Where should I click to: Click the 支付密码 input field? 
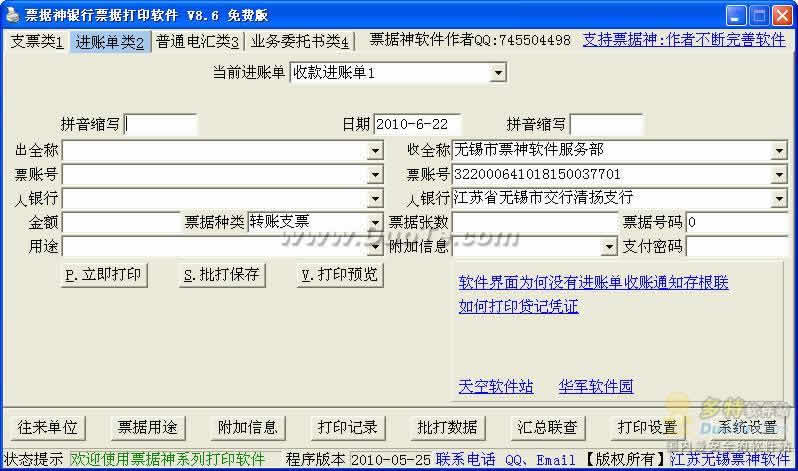pyautogui.click(x=736, y=246)
